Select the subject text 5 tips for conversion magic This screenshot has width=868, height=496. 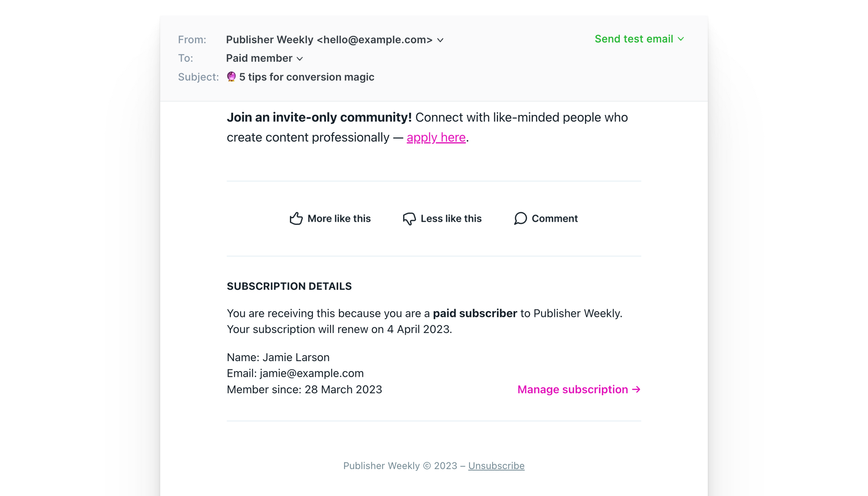[306, 77]
